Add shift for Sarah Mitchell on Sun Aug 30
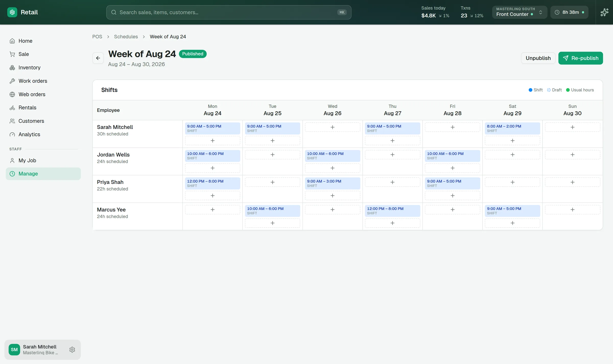613x364 pixels. (x=572, y=127)
